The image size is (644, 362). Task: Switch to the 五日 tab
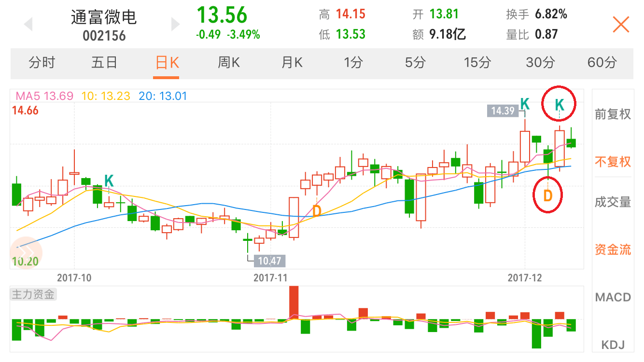(x=104, y=62)
